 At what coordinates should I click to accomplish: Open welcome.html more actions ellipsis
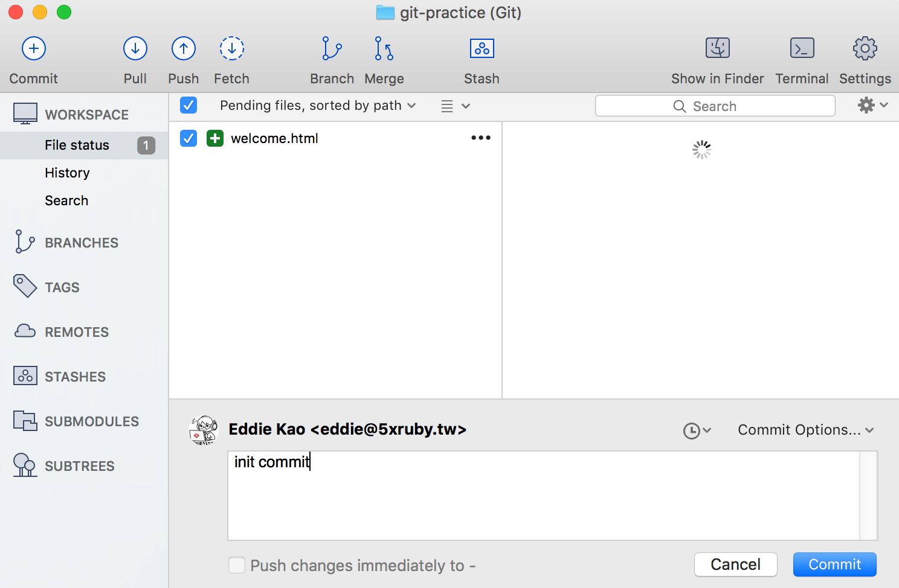click(481, 138)
